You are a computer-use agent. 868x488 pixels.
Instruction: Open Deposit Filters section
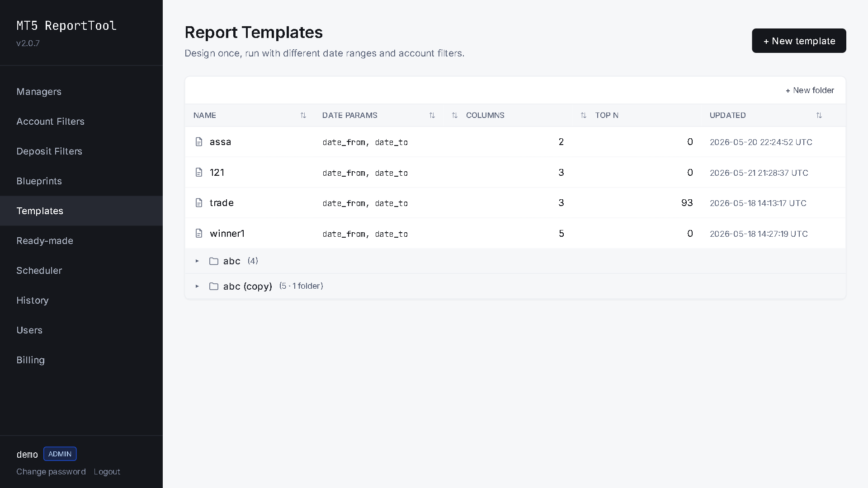81,151
